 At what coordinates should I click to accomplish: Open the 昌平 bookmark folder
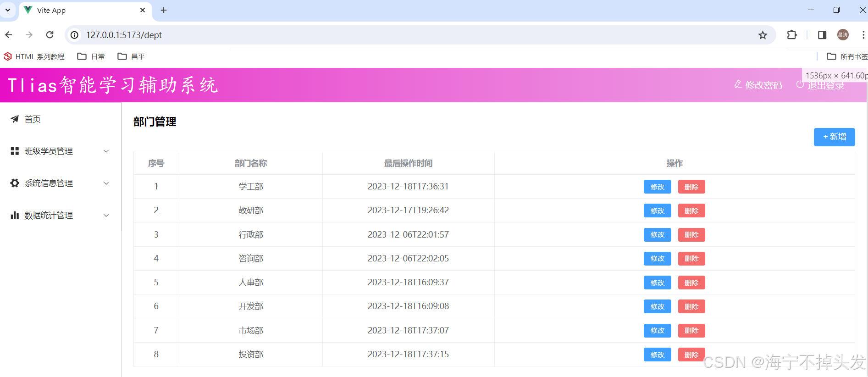click(x=131, y=56)
